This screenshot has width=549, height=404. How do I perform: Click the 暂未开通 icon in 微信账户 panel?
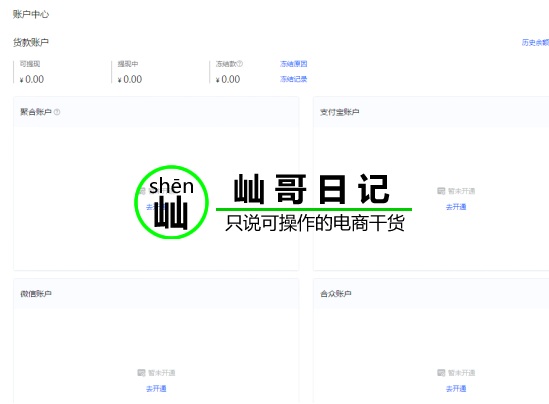[141, 372]
